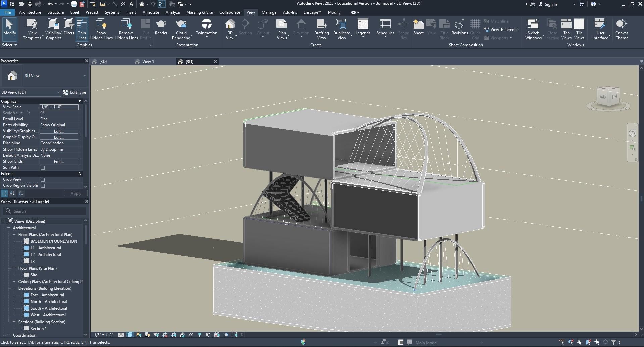
Task: Expand Ceiling Plans node in Project Browser
Action: pos(14,282)
